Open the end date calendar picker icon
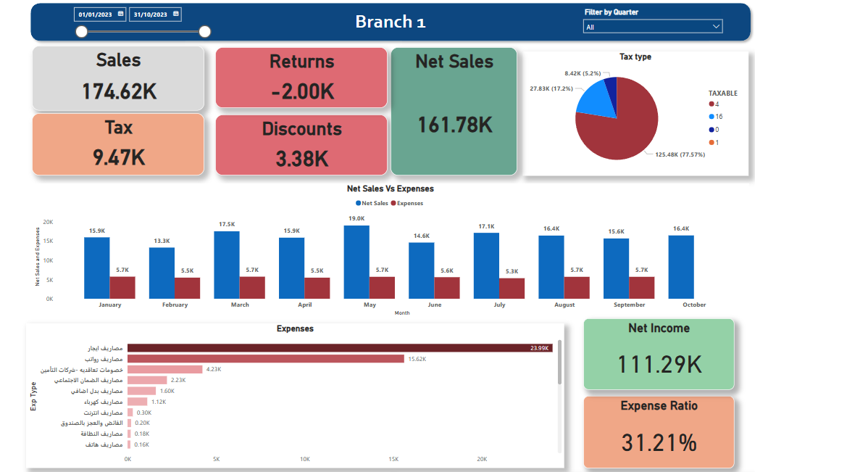The height and width of the screenshot is (472, 868). point(176,14)
